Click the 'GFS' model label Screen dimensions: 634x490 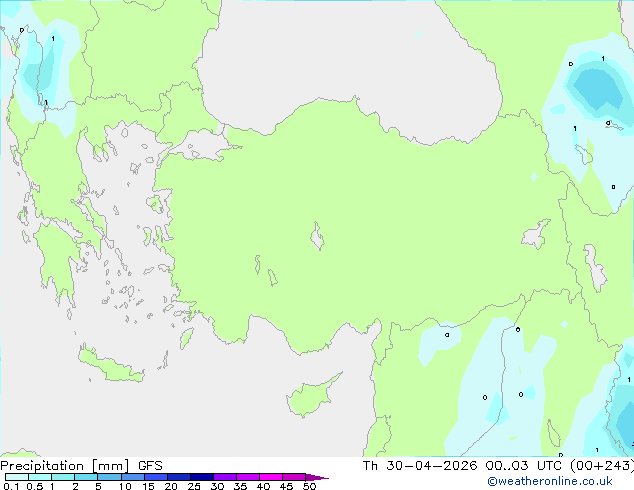(x=150, y=466)
